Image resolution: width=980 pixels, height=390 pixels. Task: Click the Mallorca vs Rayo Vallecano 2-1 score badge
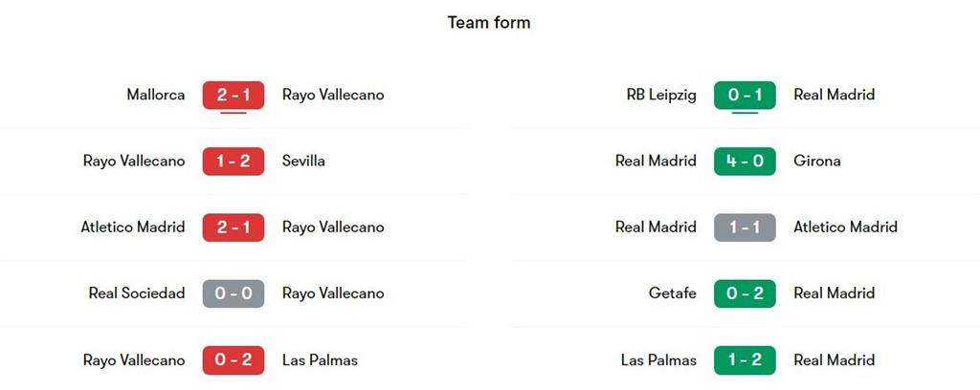[x=234, y=95]
